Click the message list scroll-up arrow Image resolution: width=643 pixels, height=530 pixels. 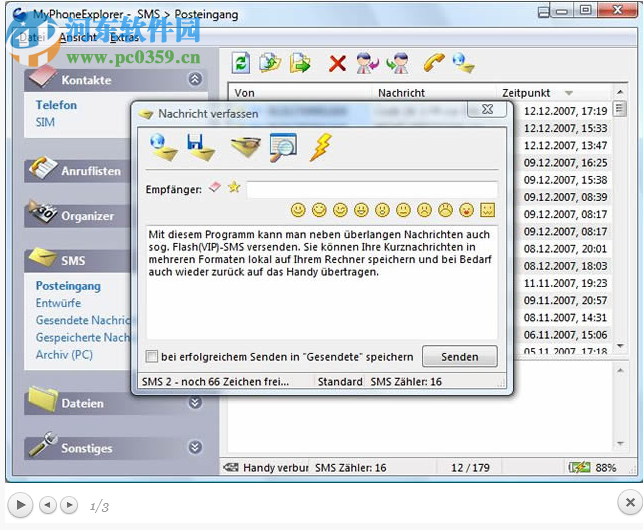620,92
